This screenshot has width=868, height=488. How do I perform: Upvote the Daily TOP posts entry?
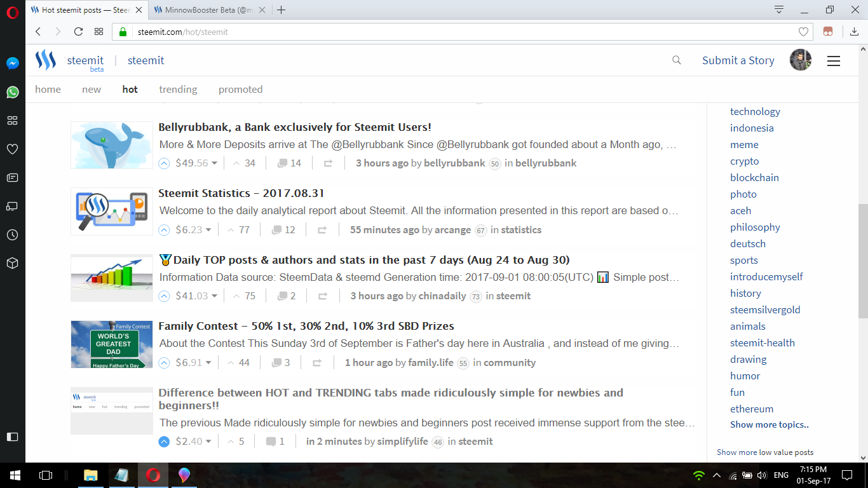(x=164, y=296)
